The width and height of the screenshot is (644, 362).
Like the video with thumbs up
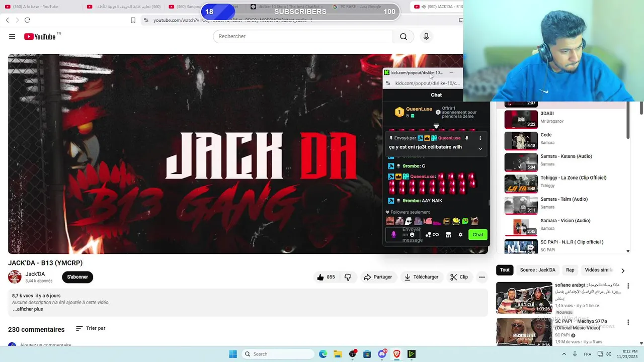pyautogui.click(x=326, y=277)
